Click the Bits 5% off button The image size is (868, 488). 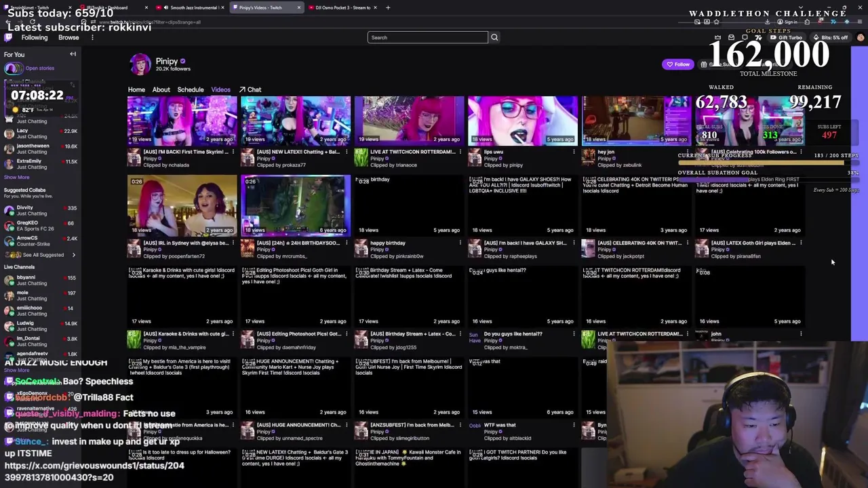pyautogui.click(x=831, y=37)
